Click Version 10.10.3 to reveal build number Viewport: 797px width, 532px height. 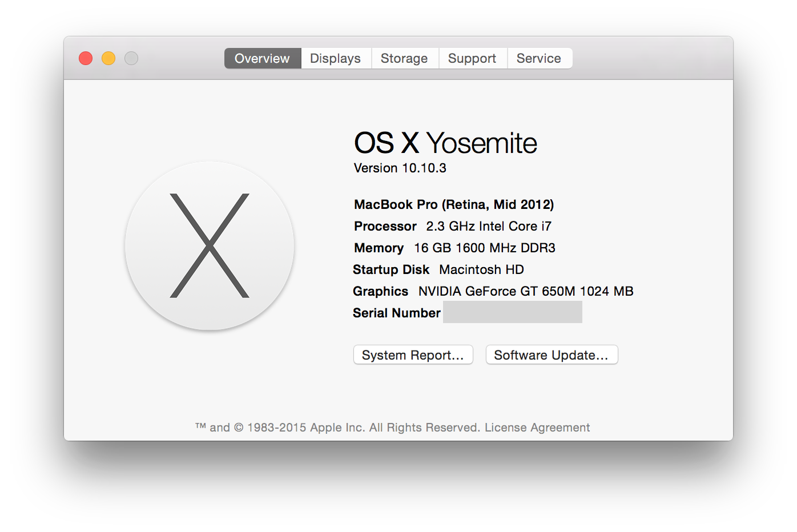(400, 168)
